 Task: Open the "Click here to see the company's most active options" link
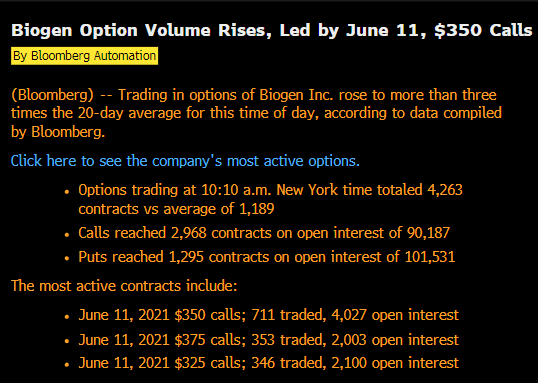click(185, 161)
